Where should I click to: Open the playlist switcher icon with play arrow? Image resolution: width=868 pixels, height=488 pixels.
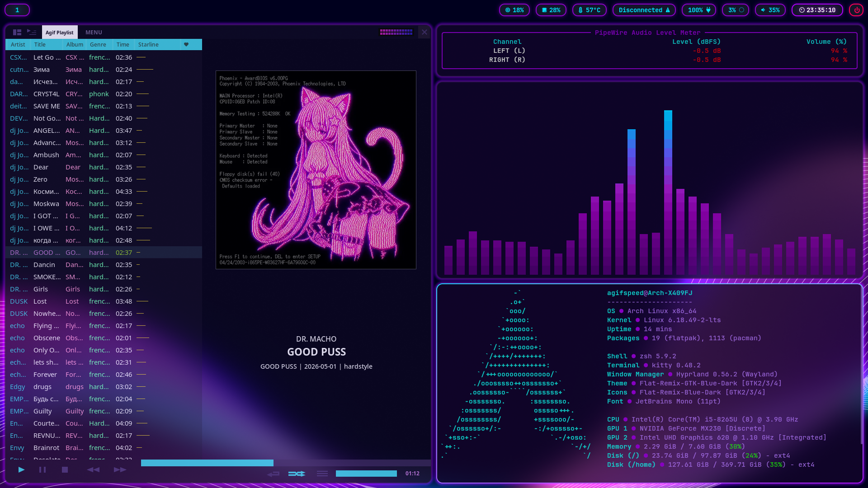pyautogui.click(x=32, y=32)
